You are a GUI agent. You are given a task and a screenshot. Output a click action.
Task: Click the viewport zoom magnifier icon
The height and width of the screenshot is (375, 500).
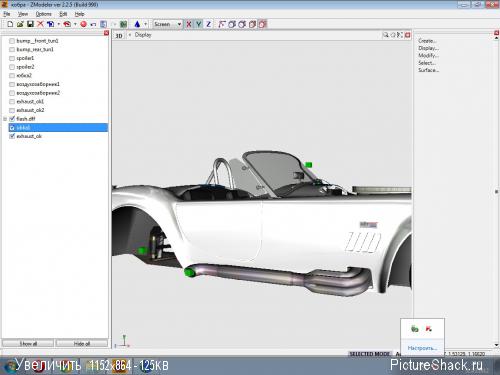point(386,35)
